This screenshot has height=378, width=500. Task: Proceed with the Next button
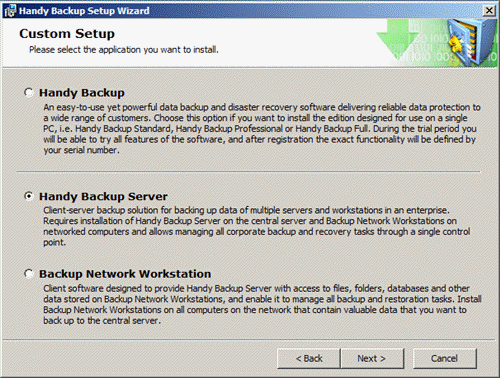[372, 358]
